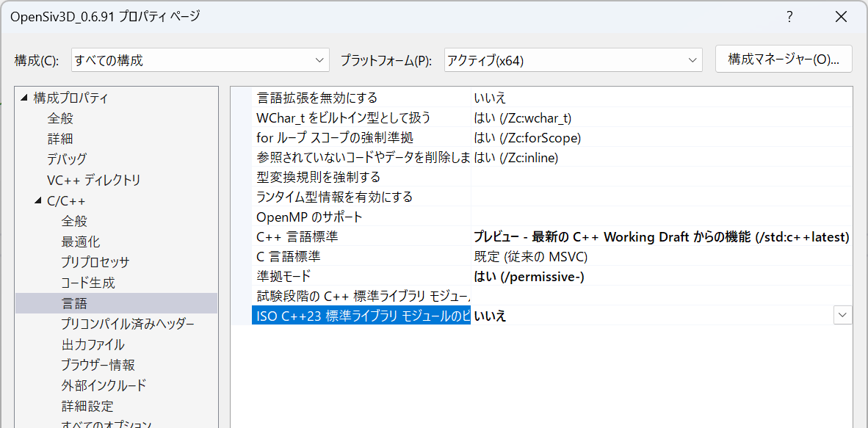Open dialog help with the ? icon
The height and width of the screenshot is (428, 868).
[x=789, y=16]
